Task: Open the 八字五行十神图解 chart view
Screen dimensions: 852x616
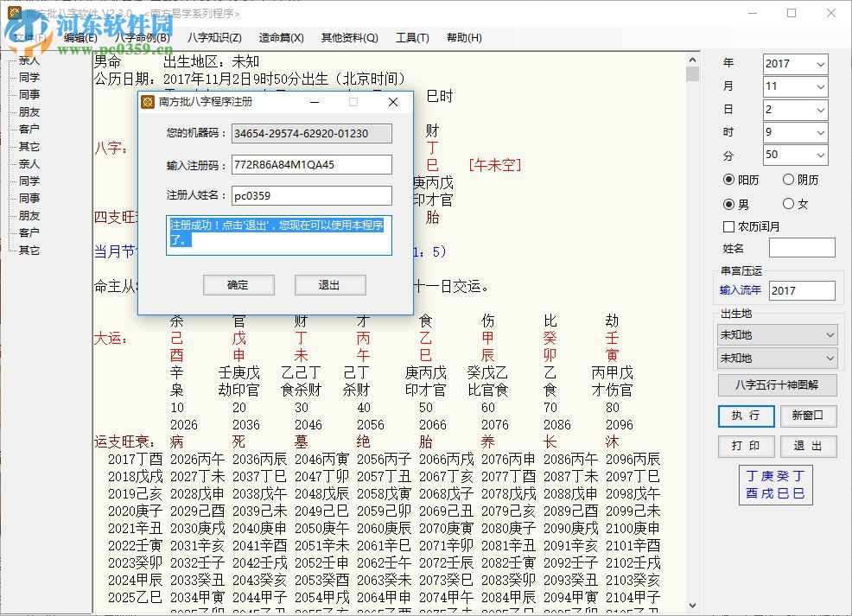Action: [x=777, y=385]
